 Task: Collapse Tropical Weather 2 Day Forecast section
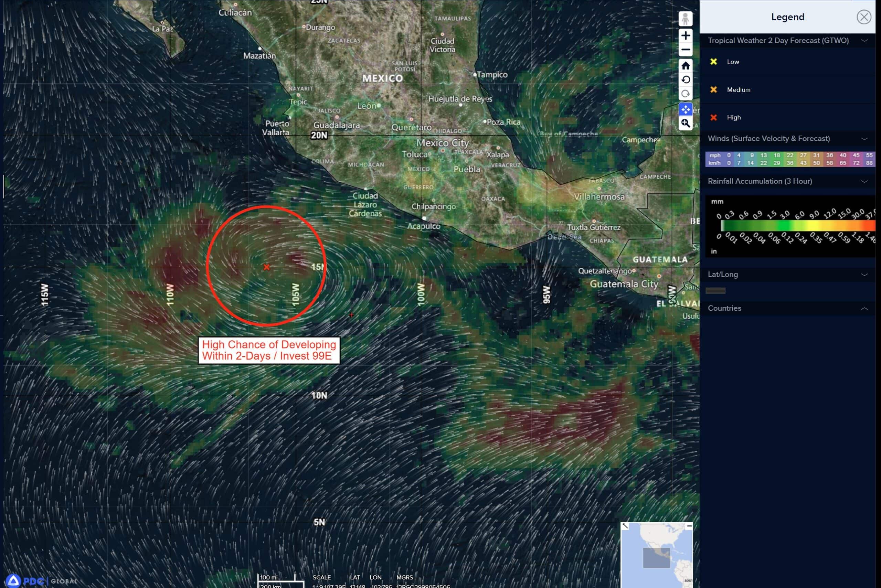tap(864, 41)
